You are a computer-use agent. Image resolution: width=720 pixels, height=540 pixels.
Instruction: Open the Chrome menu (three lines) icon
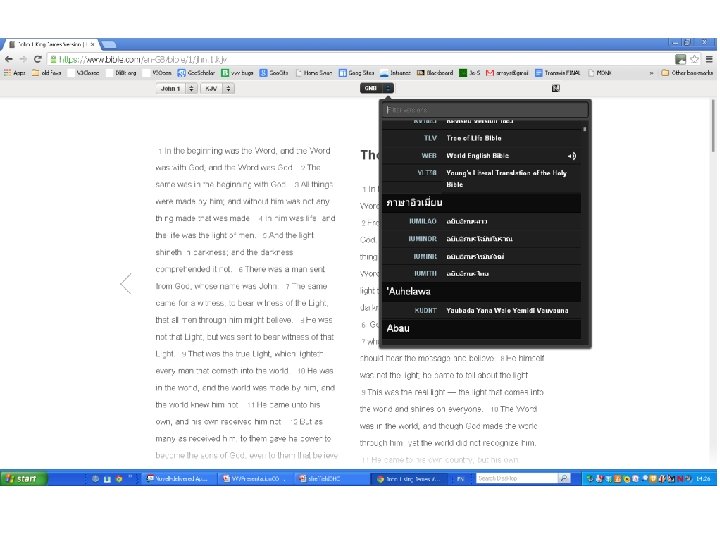coord(709,59)
